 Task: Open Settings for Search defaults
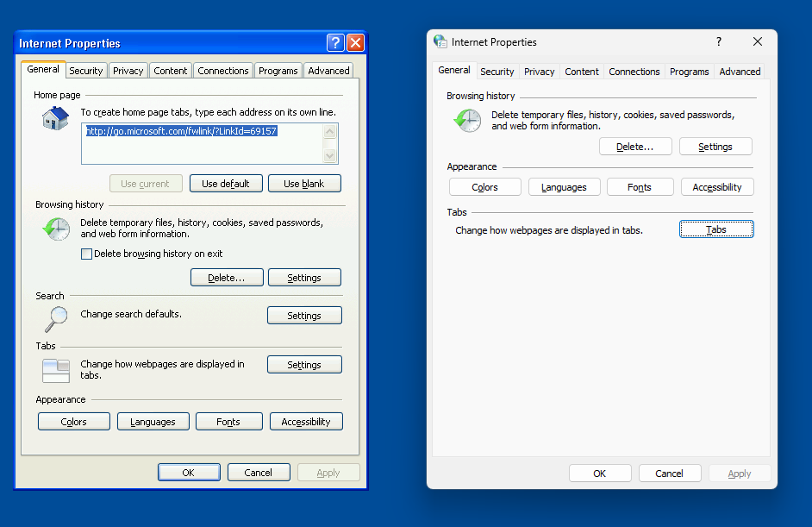[304, 316]
